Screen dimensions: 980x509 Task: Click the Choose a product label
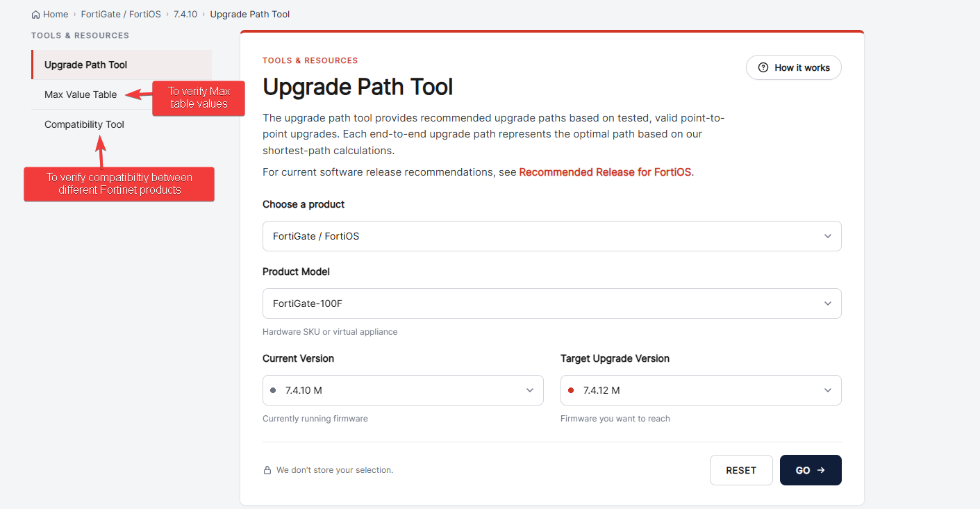pos(304,204)
